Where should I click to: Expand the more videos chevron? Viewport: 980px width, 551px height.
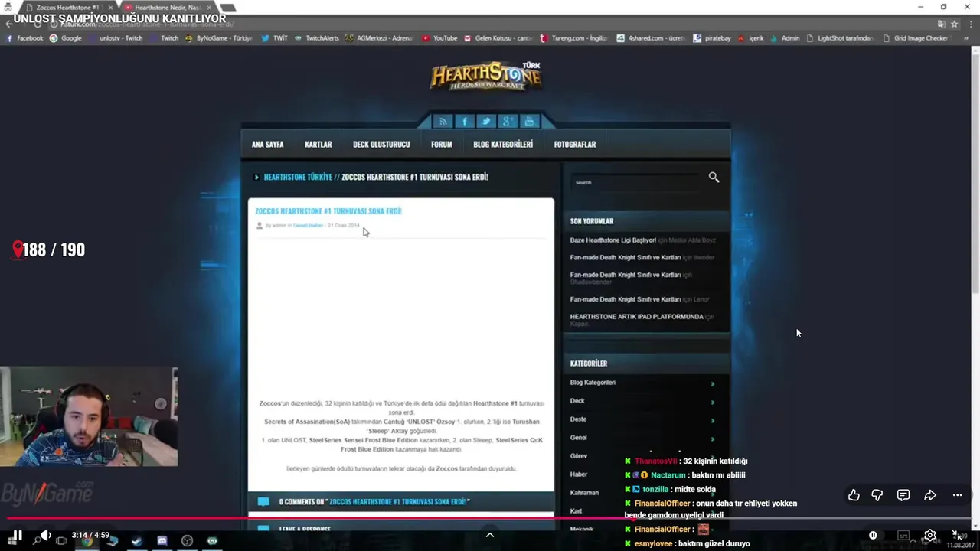coord(490,535)
